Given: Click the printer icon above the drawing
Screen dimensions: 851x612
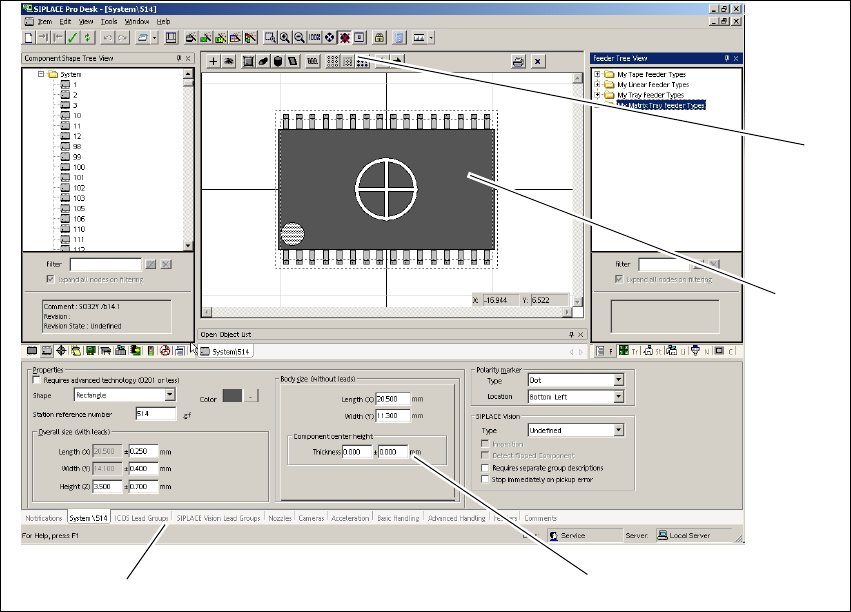Looking at the screenshot, I should pyautogui.click(x=518, y=62).
